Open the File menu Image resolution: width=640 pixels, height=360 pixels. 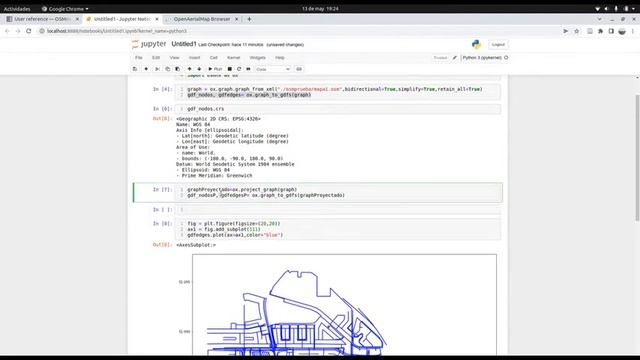click(139, 58)
